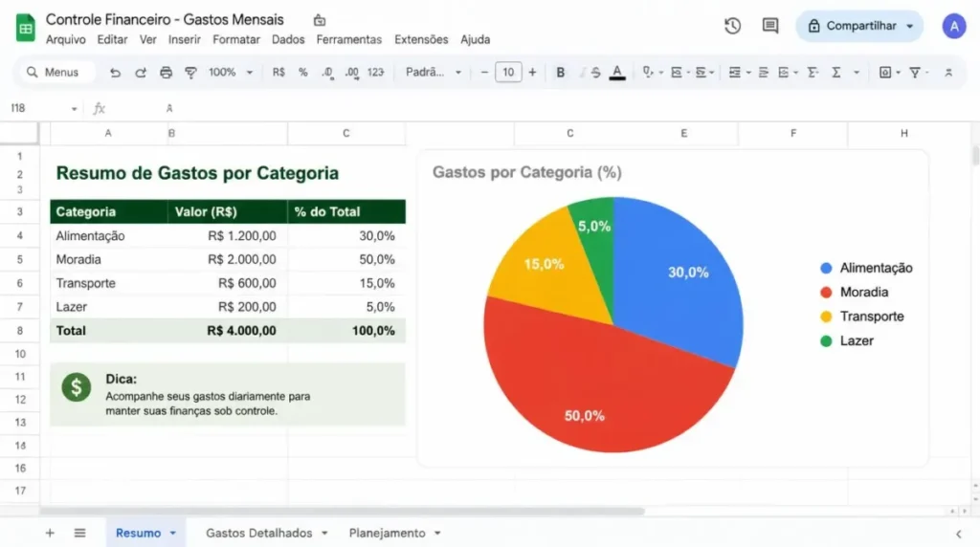The width and height of the screenshot is (980, 547).
Task: Click the print icon
Action: [x=166, y=73]
